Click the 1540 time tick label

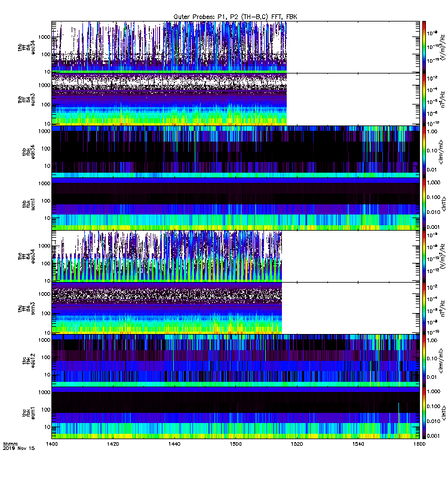point(358,444)
